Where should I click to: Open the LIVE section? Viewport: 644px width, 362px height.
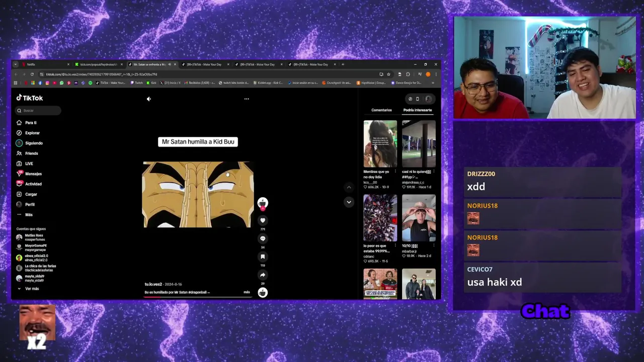click(x=25, y=163)
